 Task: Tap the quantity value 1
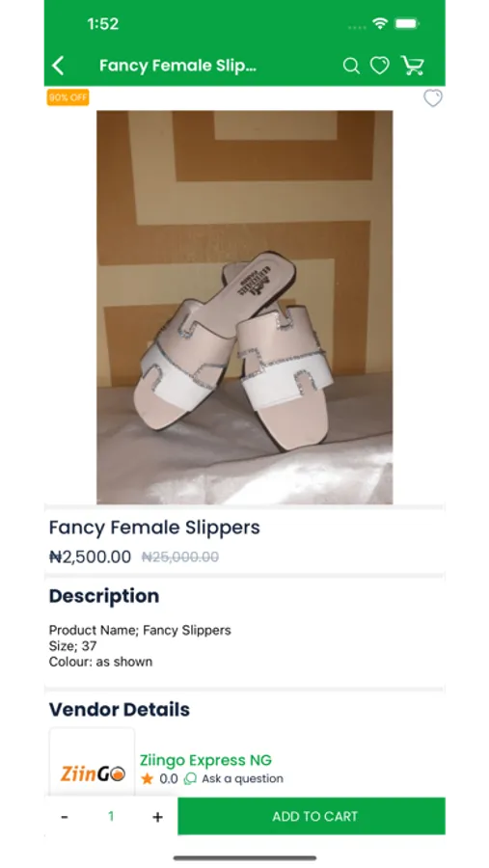[x=111, y=816]
